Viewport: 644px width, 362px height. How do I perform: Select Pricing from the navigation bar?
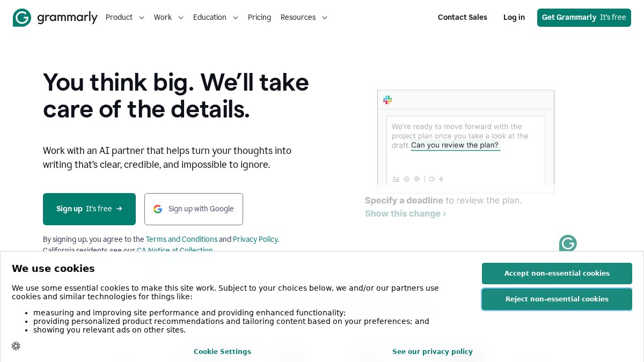click(259, 18)
